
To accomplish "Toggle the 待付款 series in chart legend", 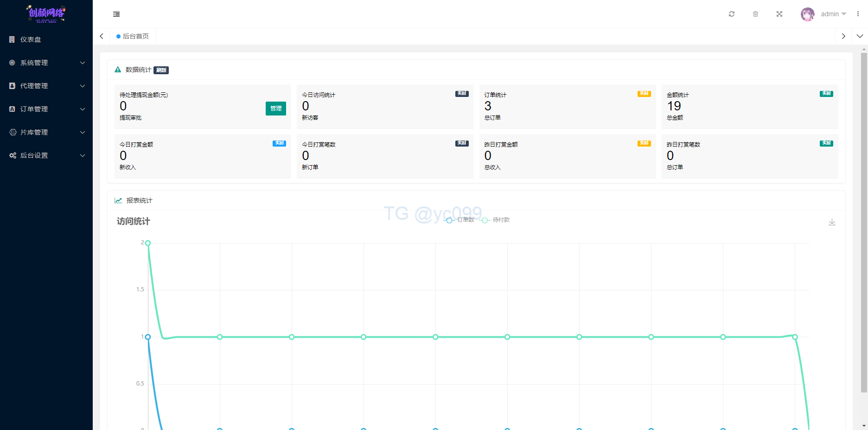I will 496,220.
